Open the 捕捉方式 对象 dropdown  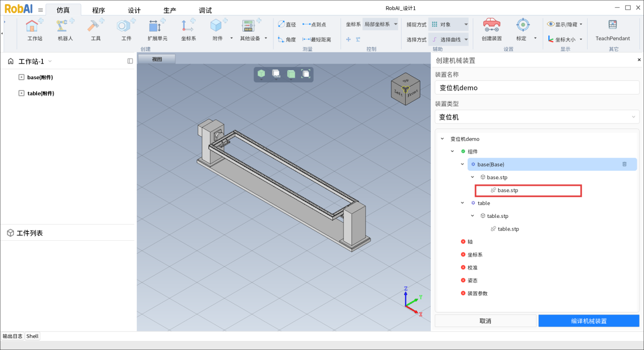tap(448, 24)
